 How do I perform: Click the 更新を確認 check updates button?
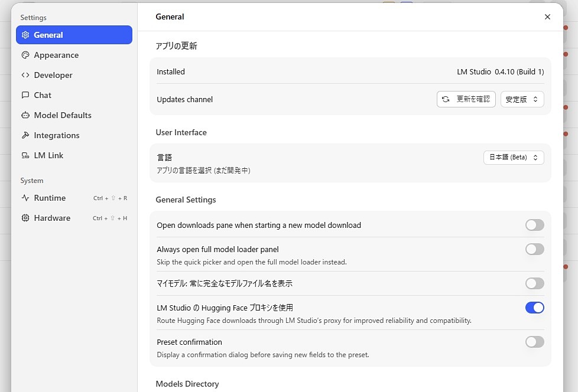[x=466, y=99]
